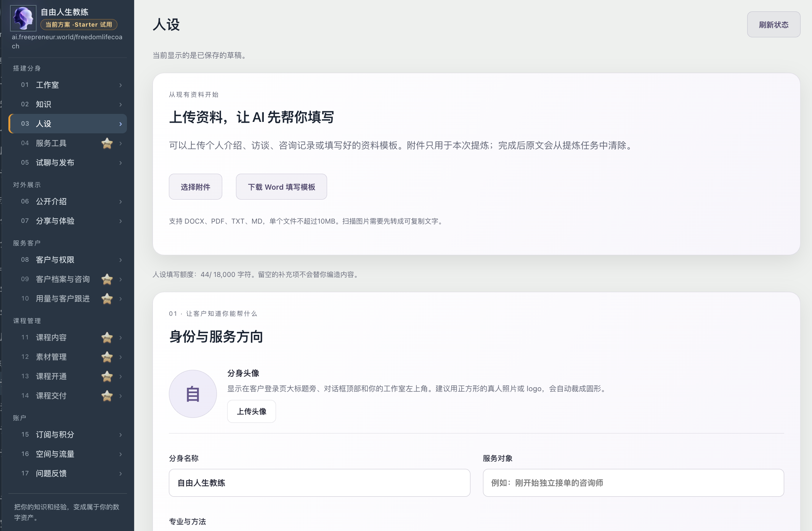The width and height of the screenshot is (812, 531).
Task: Open the 01 工作室 menu item
Action: pyautogui.click(x=68, y=85)
